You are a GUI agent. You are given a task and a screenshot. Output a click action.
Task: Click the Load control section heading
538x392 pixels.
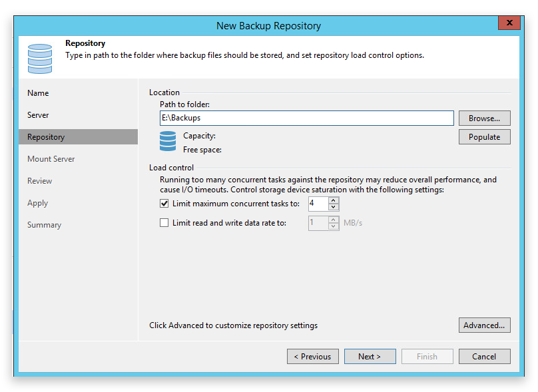pos(172,168)
